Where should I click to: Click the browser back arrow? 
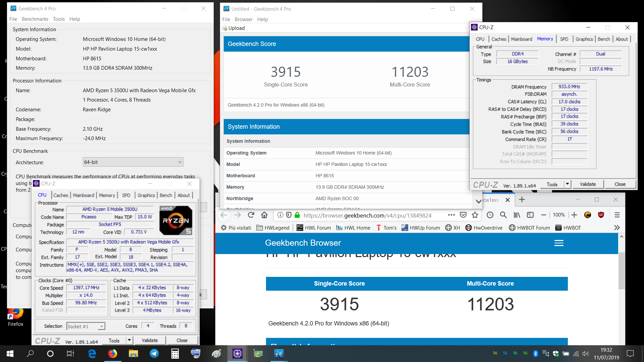tap(224, 215)
